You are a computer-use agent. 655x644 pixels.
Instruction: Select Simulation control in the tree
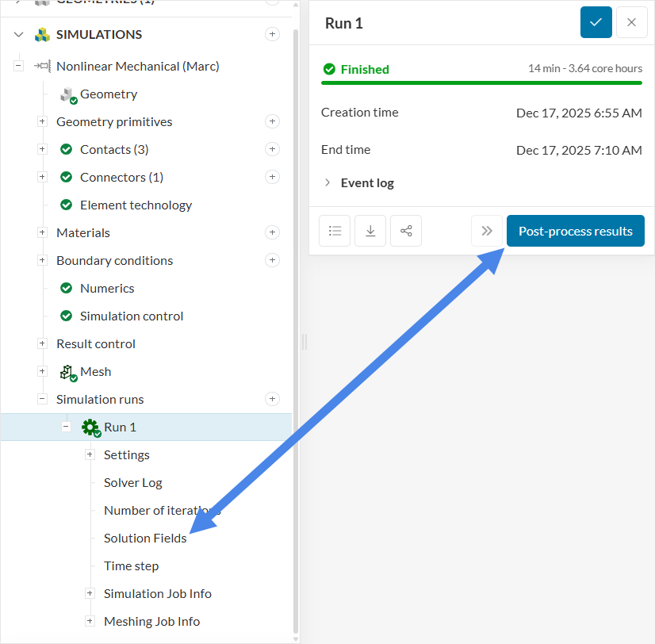[131, 316]
